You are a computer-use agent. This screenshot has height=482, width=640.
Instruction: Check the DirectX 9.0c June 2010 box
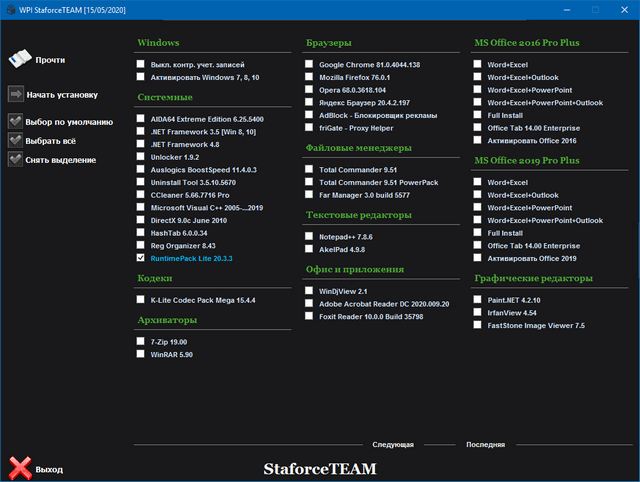coord(140,220)
